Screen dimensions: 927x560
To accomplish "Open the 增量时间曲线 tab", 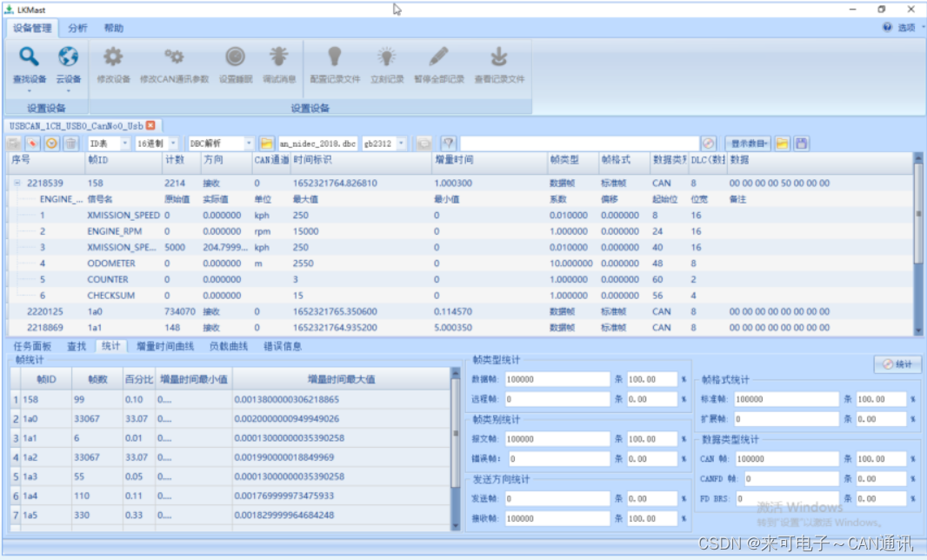I will click(x=165, y=347).
